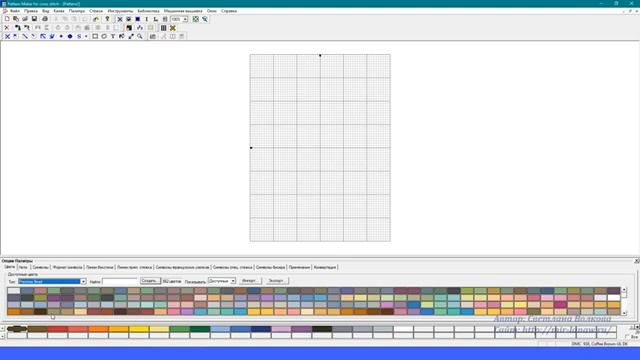Viewport: 640px width, 360px height.
Task: Open the Машинная вышивка menu
Action: [183, 11]
